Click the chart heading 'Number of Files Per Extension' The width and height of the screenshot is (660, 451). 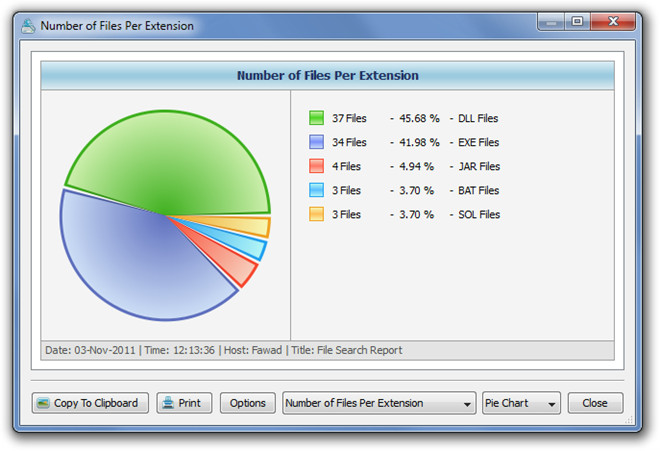coord(327,75)
